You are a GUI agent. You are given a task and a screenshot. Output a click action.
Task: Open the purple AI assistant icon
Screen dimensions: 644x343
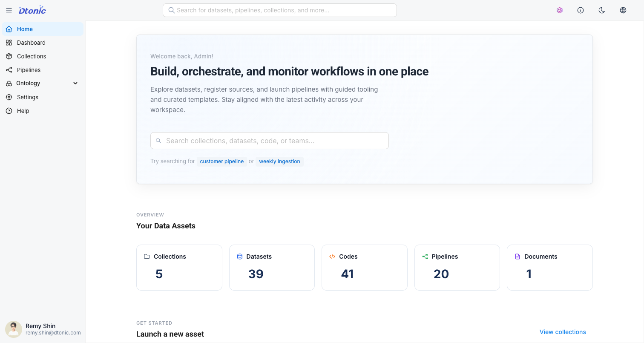(560, 10)
